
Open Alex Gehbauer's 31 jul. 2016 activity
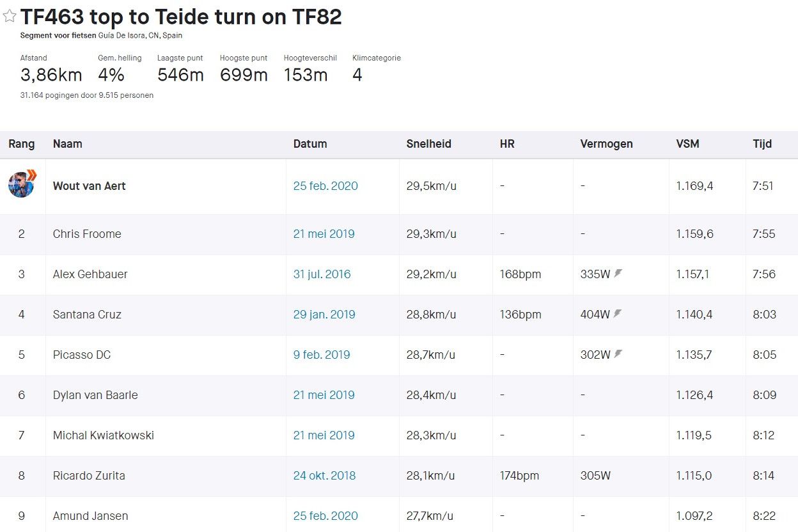[322, 274]
